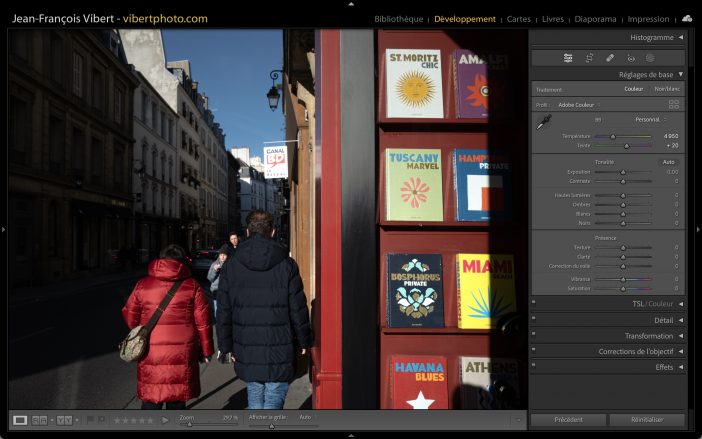Open the Bibliothèque module
The image size is (702, 439).
pyautogui.click(x=398, y=19)
